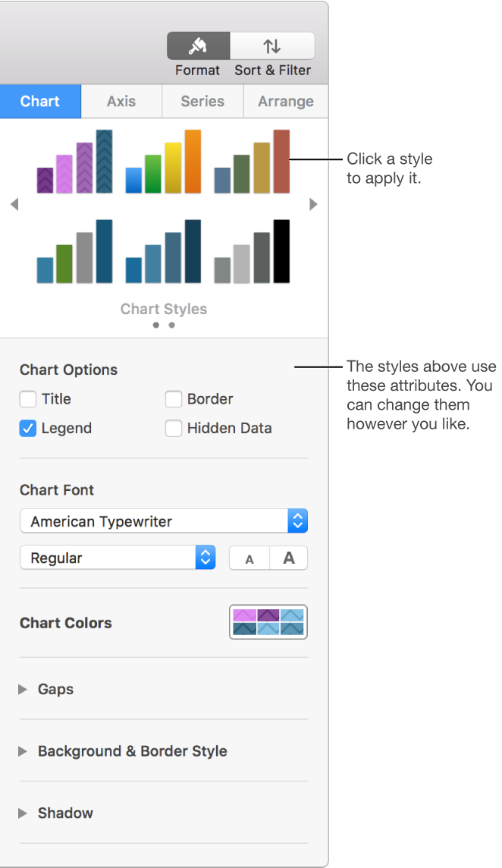Click the large A to increase font size

tap(288, 558)
